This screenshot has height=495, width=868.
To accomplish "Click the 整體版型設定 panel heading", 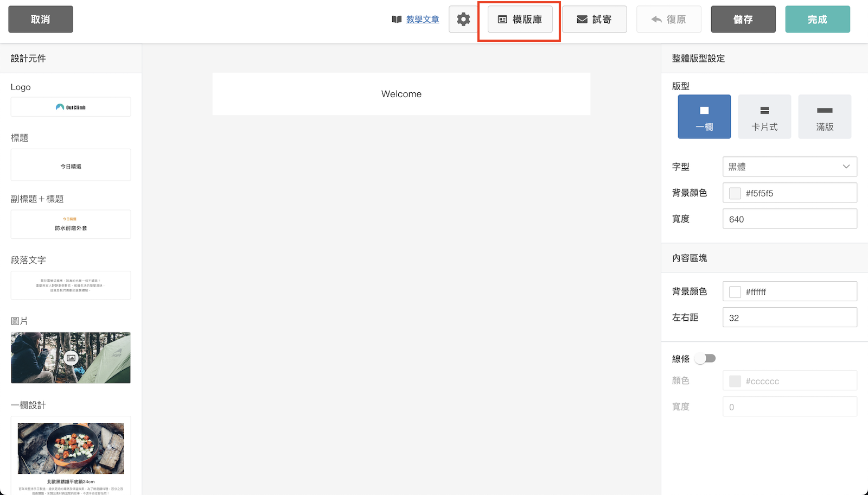I will tap(698, 59).
